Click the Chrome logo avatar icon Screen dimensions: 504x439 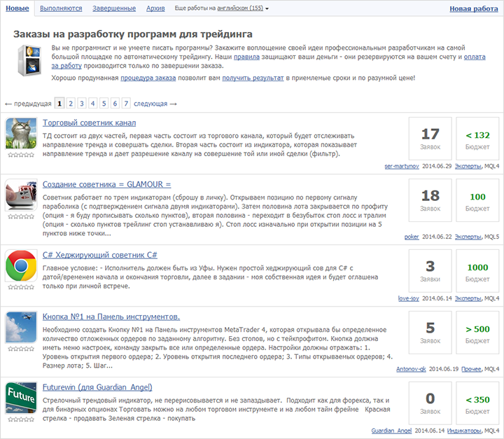coord(21,265)
